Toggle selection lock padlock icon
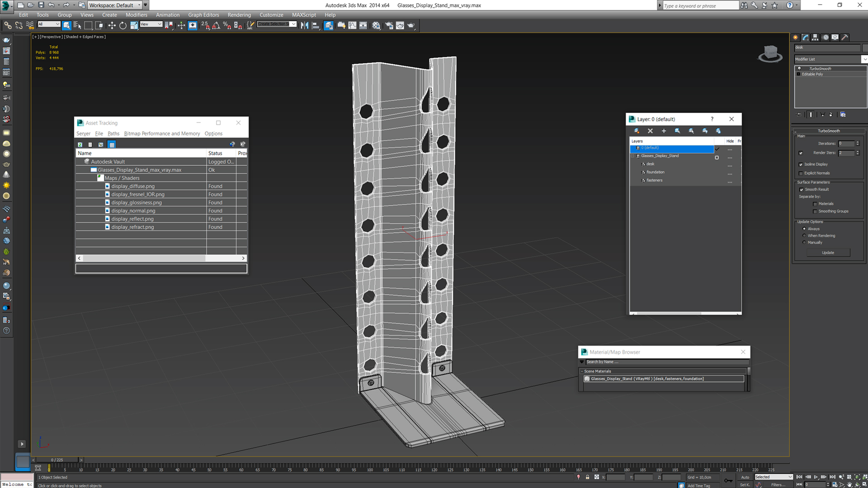This screenshot has width=868, height=488. (587, 477)
